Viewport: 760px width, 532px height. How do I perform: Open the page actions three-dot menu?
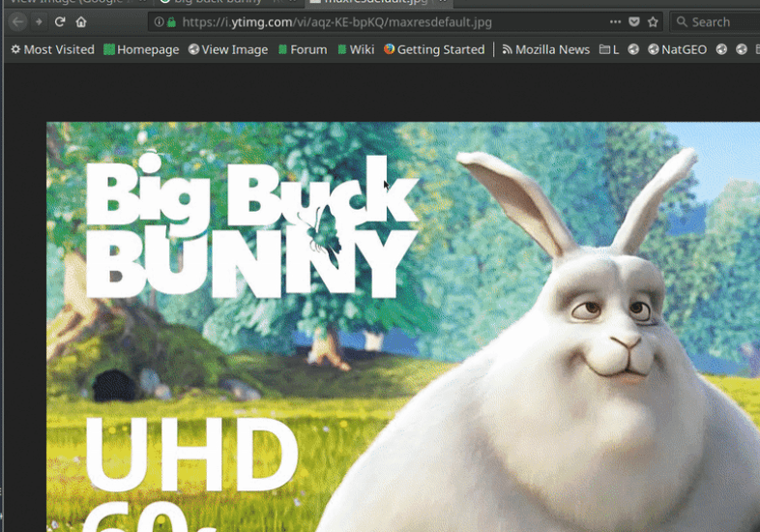pyautogui.click(x=615, y=22)
